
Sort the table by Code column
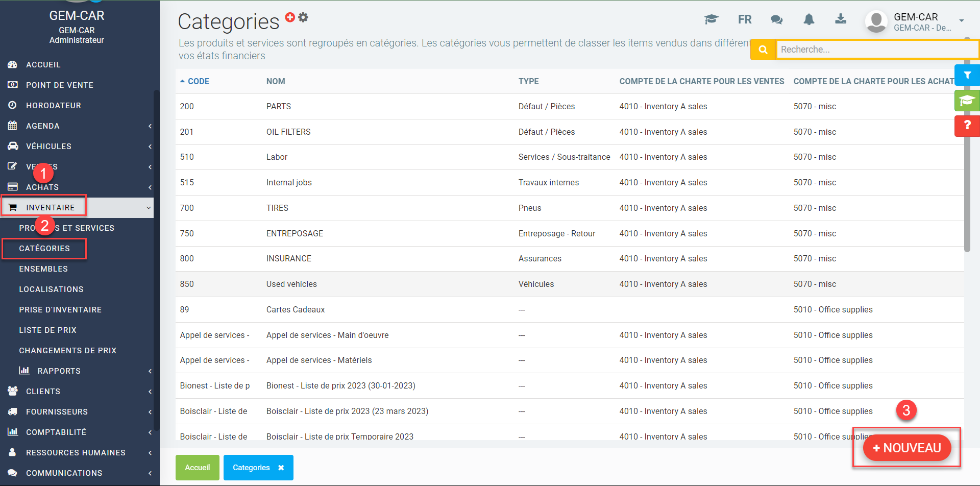click(x=198, y=82)
